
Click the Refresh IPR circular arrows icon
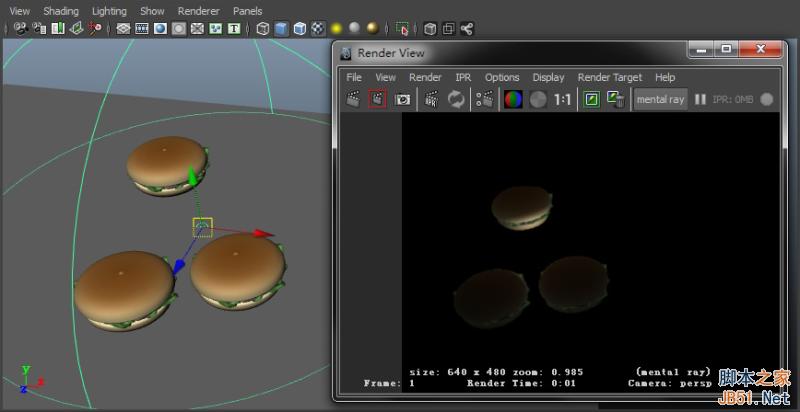pos(456,99)
